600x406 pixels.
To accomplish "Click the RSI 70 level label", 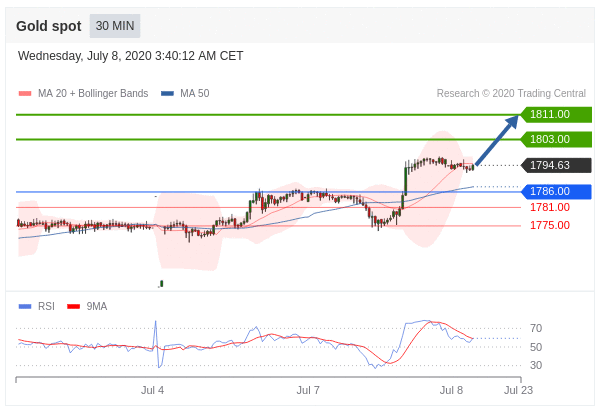I will [x=536, y=328].
